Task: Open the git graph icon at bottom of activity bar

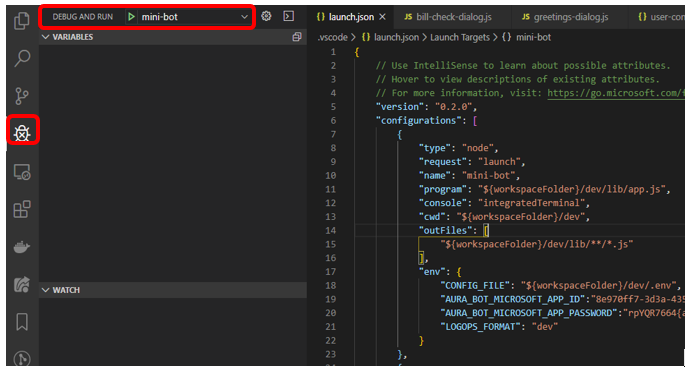Action: coord(22,358)
